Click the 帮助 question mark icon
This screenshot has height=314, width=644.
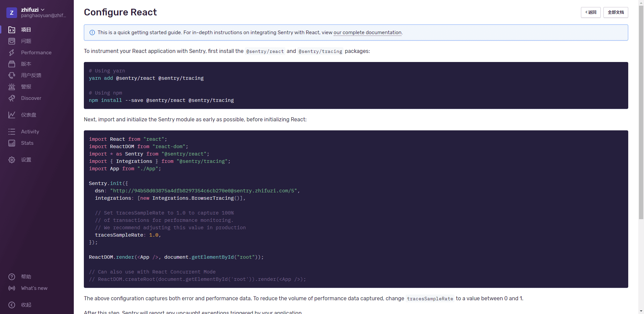click(x=12, y=277)
